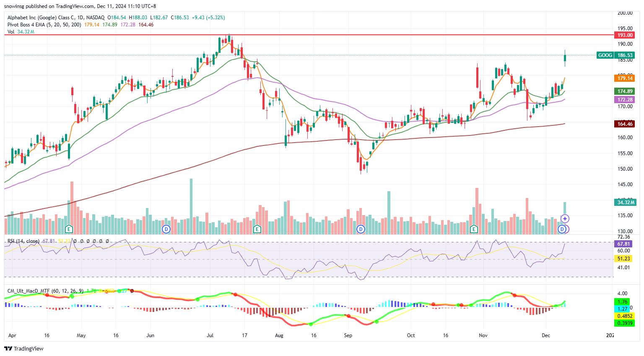Click the 160.00 price axis label
The image size is (644, 356).
[625, 138]
